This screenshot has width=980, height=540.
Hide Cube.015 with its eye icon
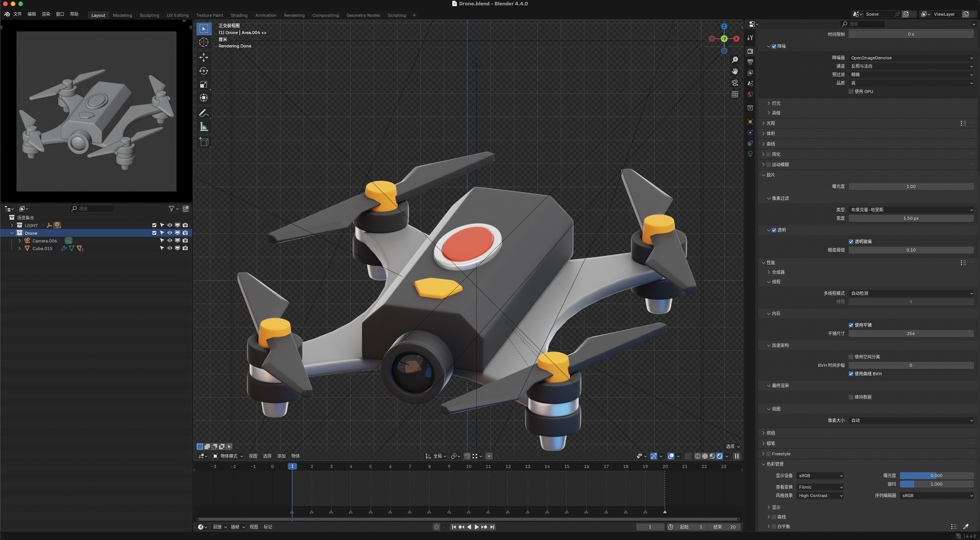click(x=170, y=248)
